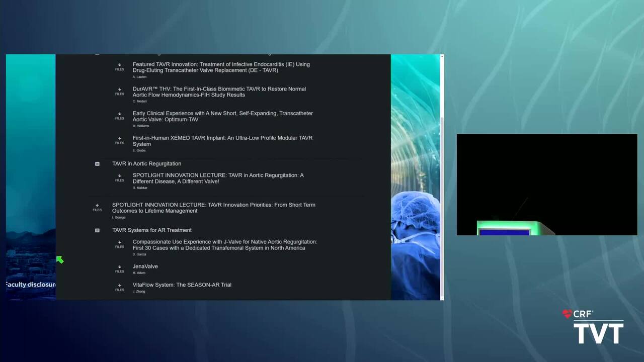Click presenter name C. Meduri

point(139,102)
